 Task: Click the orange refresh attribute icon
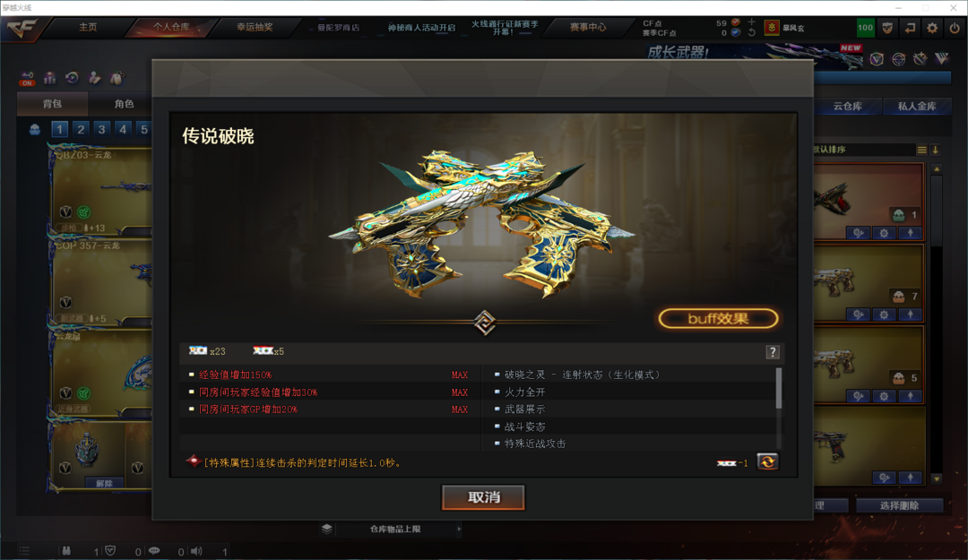click(767, 461)
